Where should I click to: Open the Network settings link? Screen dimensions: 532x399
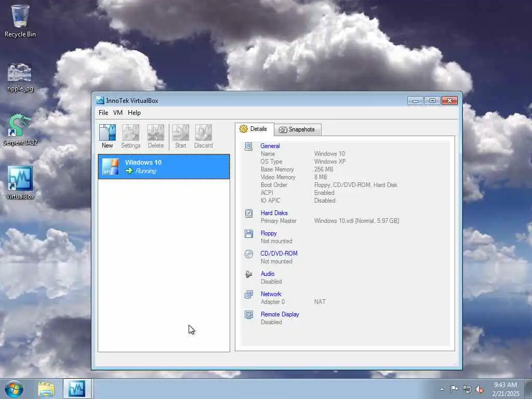271,294
